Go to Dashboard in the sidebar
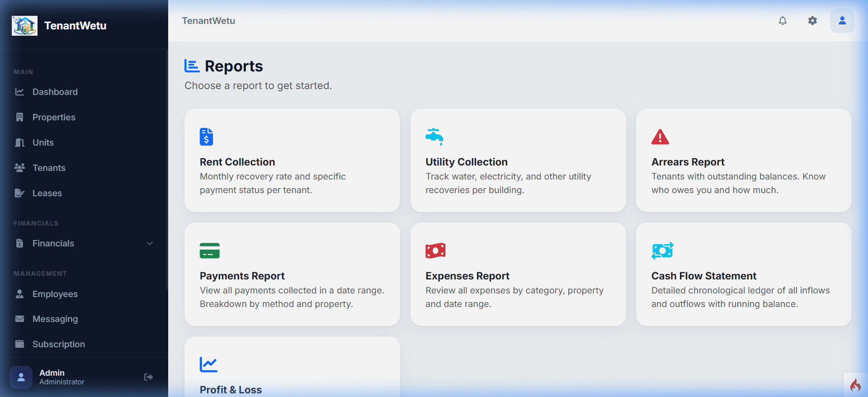Screen dimensions: 868x397 (x=55, y=92)
